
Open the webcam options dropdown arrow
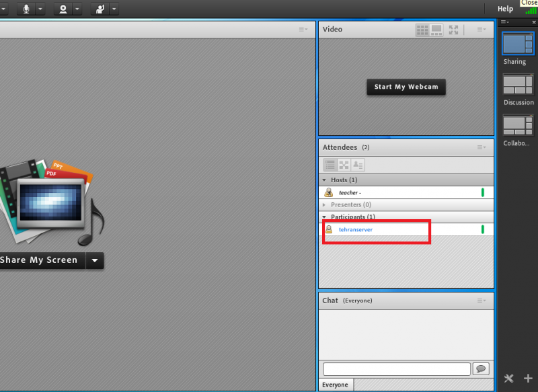77,9
